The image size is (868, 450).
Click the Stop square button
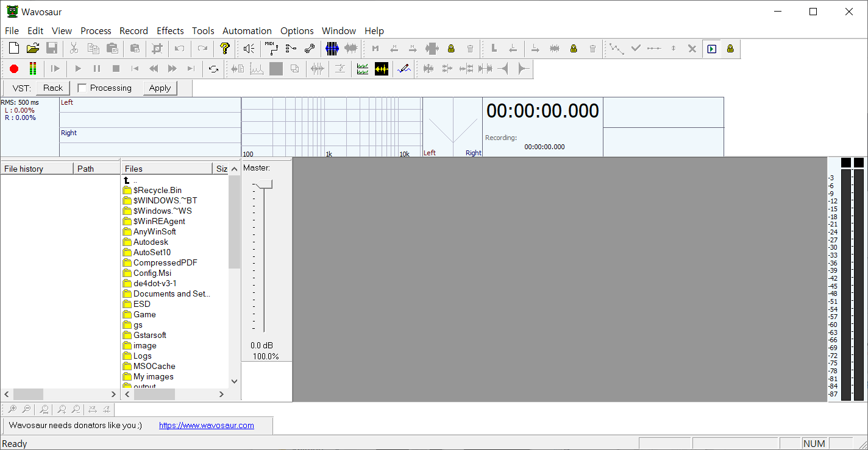116,69
